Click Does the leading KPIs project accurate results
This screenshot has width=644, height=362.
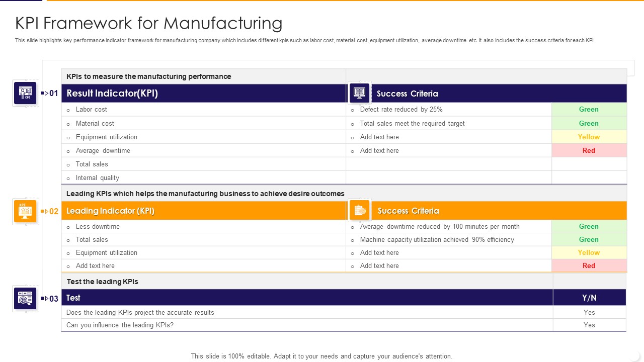click(140, 312)
